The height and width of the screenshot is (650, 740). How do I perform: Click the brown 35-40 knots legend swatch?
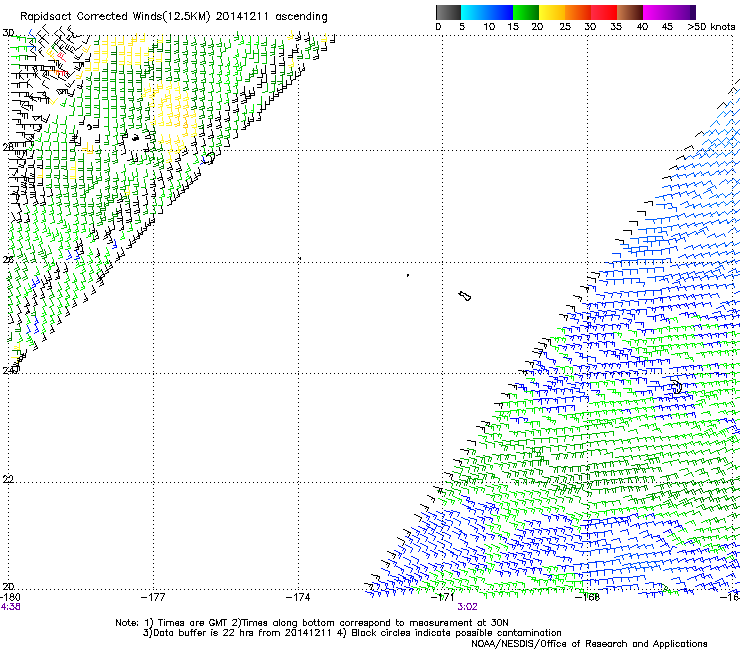point(630,12)
